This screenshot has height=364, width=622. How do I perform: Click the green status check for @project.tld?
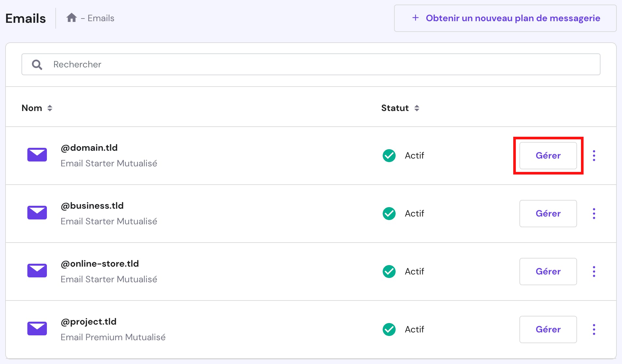[389, 329]
